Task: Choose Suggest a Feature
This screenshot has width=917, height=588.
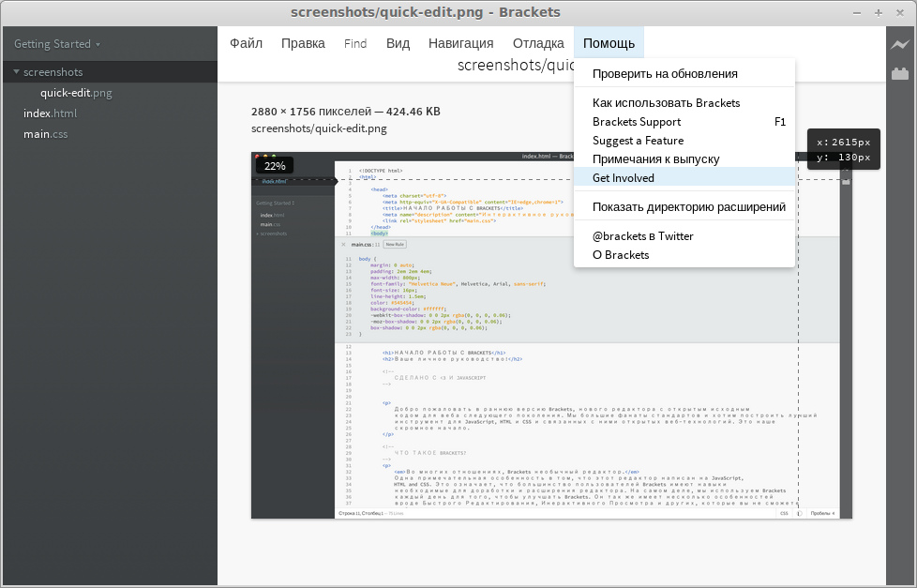Action: 684,141
